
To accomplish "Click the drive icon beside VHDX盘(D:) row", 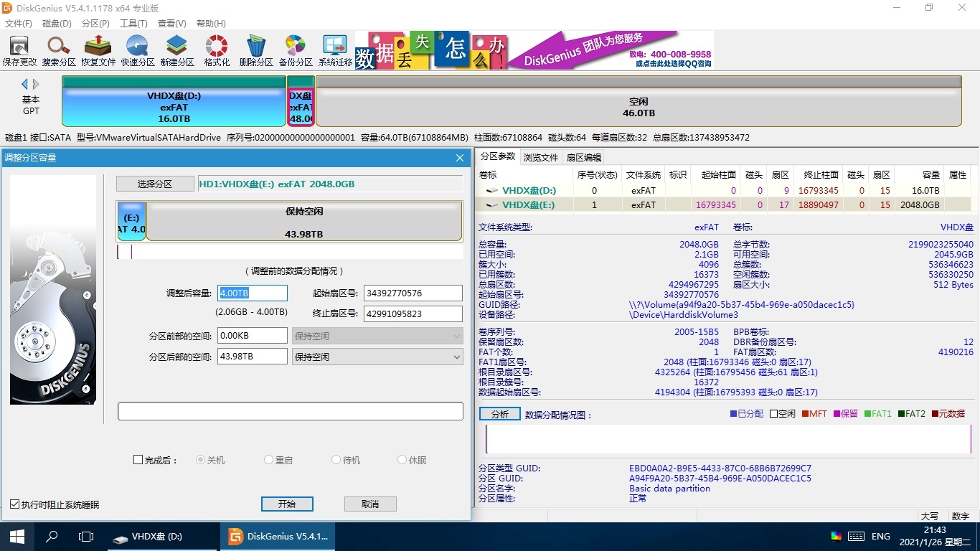I will [491, 191].
